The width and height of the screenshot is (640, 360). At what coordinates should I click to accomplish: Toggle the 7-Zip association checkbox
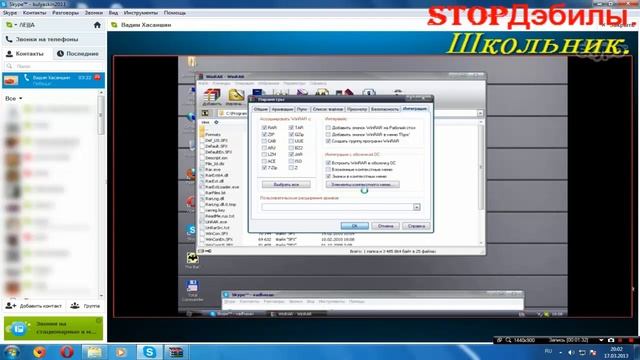coord(264,168)
